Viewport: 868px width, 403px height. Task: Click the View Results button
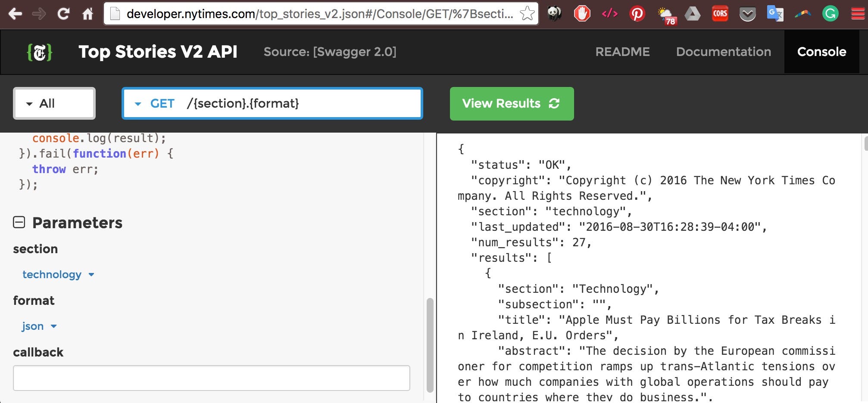pyautogui.click(x=512, y=103)
